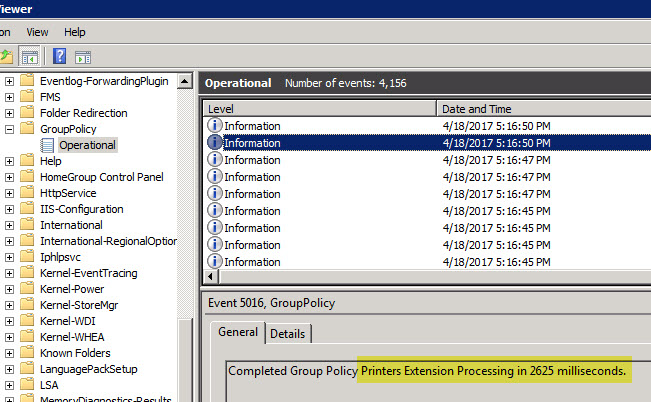Click the Number of events: 4,156 label
The width and height of the screenshot is (651, 402).
[345, 83]
